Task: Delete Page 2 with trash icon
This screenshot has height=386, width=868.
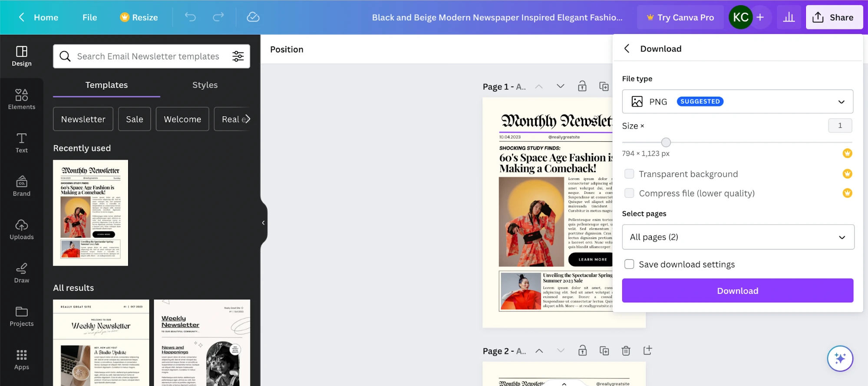Action: point(626,350)
